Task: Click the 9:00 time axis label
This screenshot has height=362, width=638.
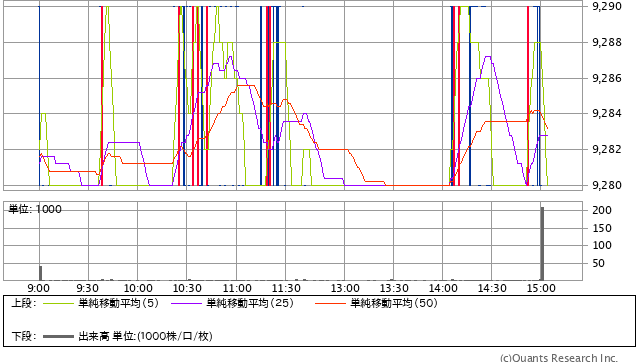Action: tap(39, 288)
